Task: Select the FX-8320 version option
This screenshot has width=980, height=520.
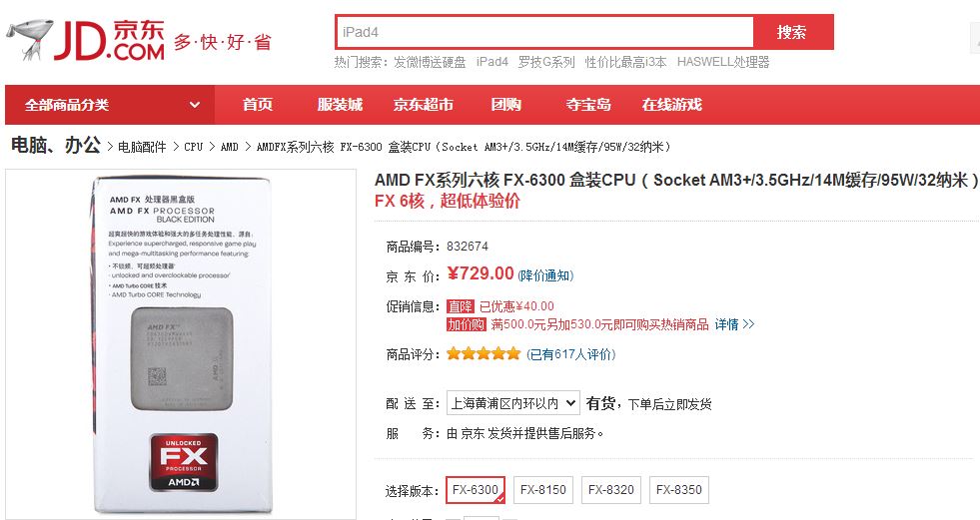Action: 611,490
